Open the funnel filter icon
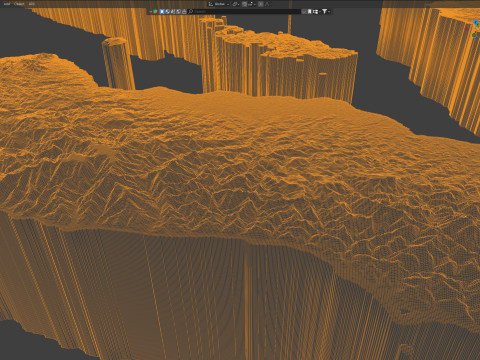The height and width of the screenshot is (360, 480). [x=324, y=12]
